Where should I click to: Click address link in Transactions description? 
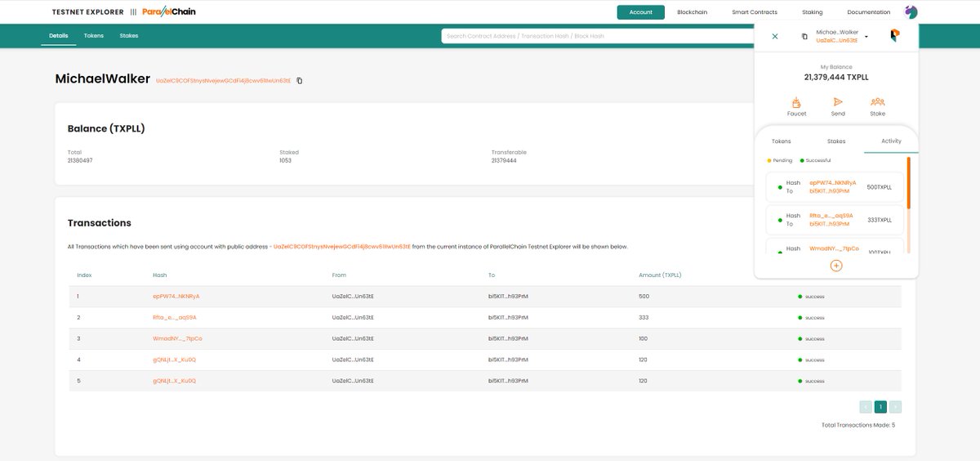[341, 246]
